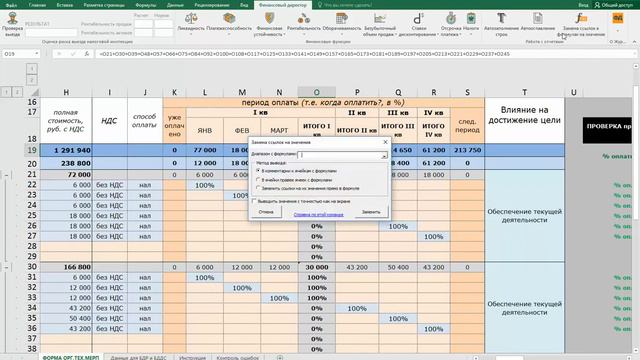Click cell with 238 800

66,163
